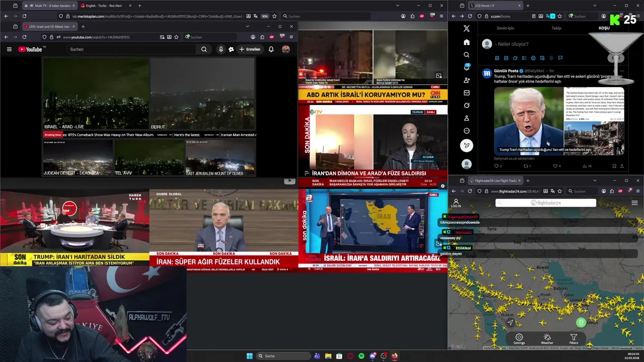Open YouTube guide hamburger menu

tap(9, 49)
